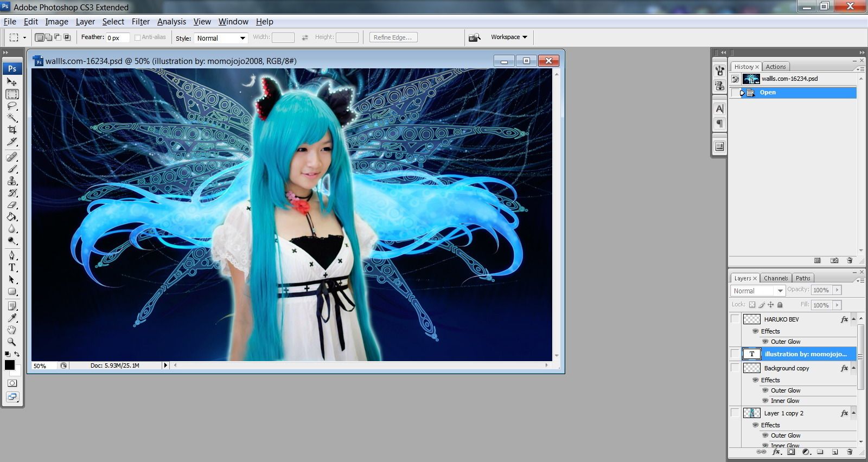Toggle Quick Mask mode
This screenshot has height=462, width=868.
pos(12,383)
